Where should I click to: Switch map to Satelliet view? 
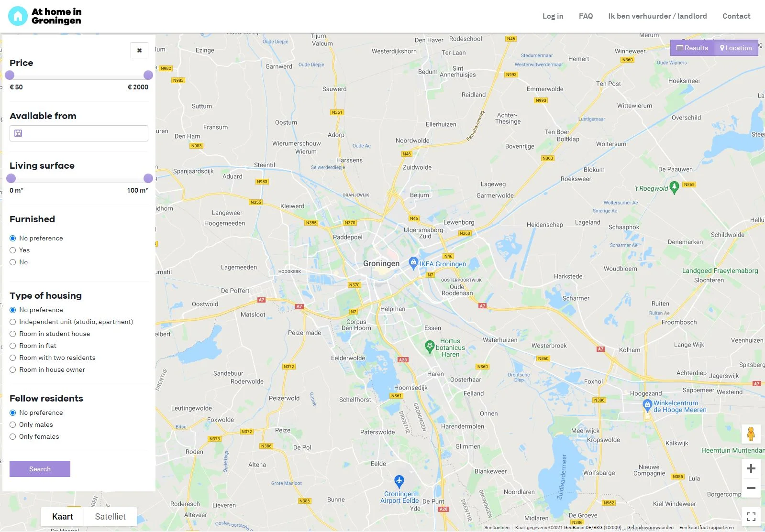point(110,517)
